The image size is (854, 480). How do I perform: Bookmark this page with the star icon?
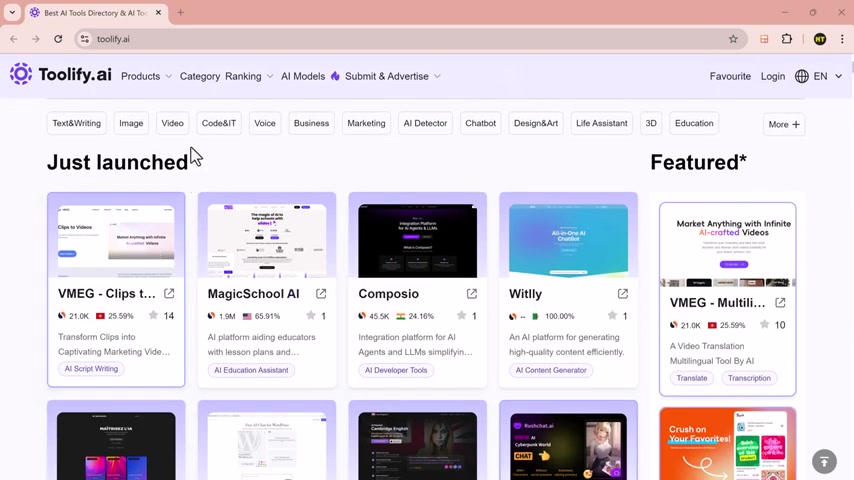(x=733, y=39)
